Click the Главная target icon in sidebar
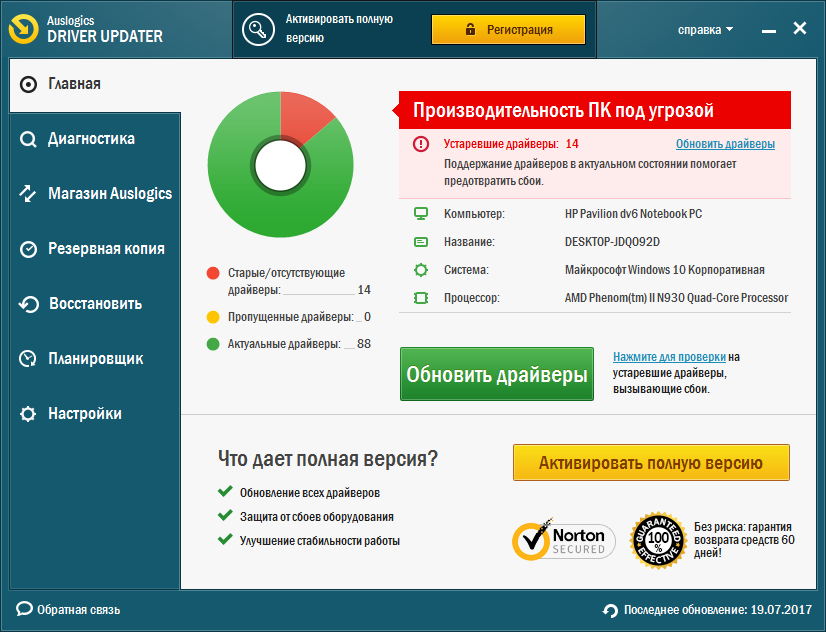 [x=28, y=84]
